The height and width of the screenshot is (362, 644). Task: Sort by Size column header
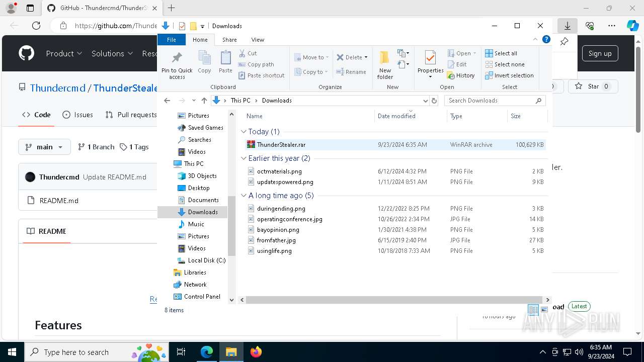click(x=527, y=116)
